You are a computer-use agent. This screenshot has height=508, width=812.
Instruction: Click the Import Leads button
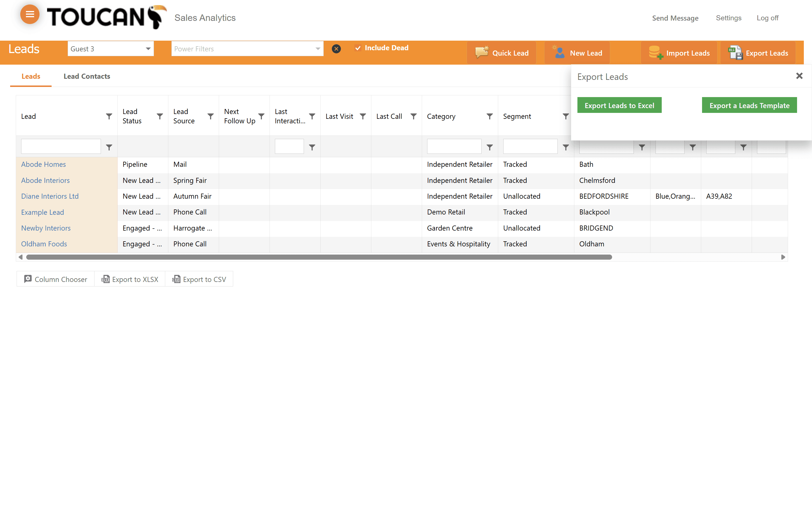[679, 53]
